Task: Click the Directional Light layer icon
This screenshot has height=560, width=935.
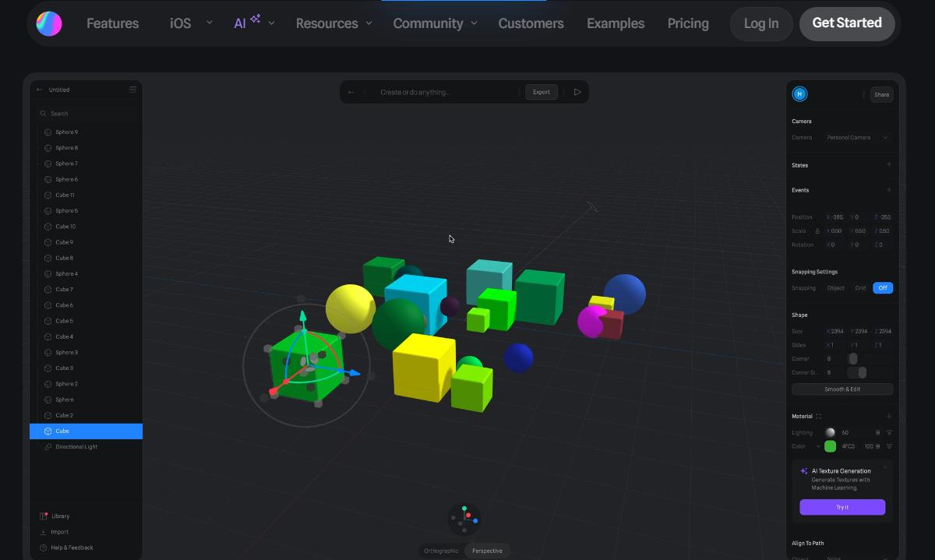Action: click(48, 447)
